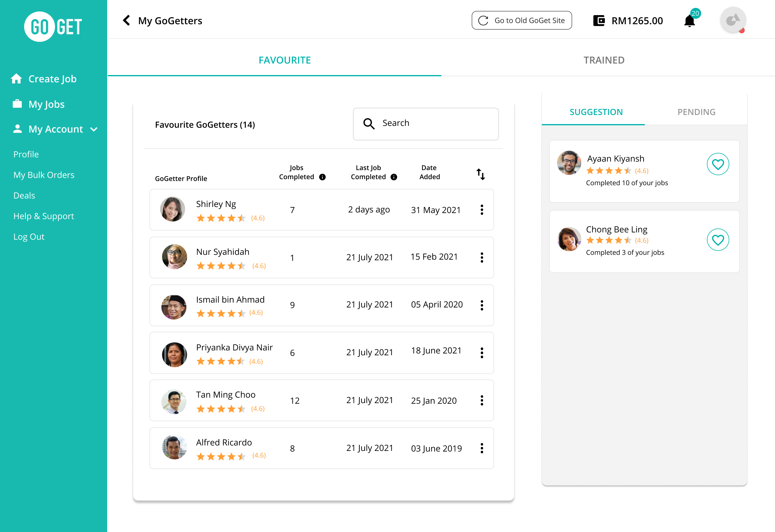Click the name Ayaan Kiyansh

[x=615, y=159]
